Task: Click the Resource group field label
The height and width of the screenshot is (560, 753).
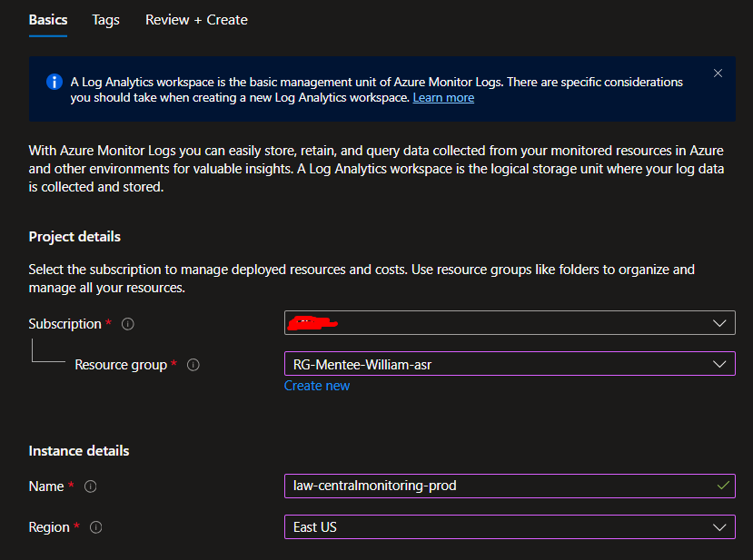Action: (120, 365)
